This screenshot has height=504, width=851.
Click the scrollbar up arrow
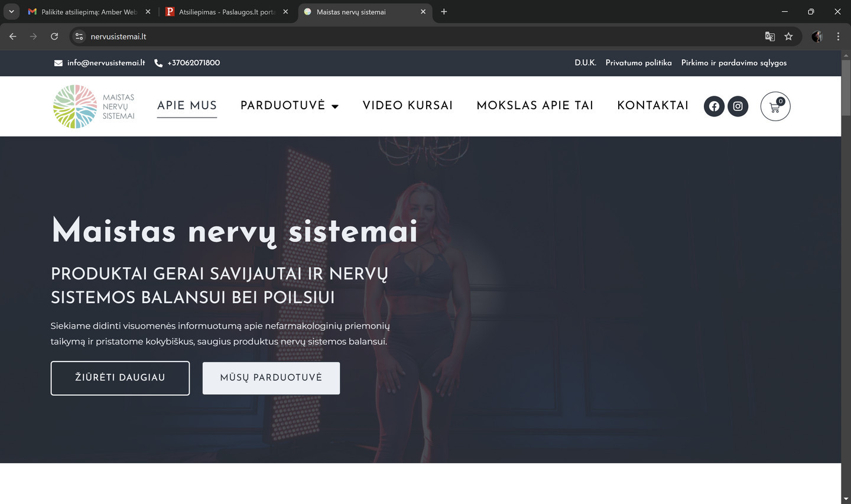(x=846, y=55)
